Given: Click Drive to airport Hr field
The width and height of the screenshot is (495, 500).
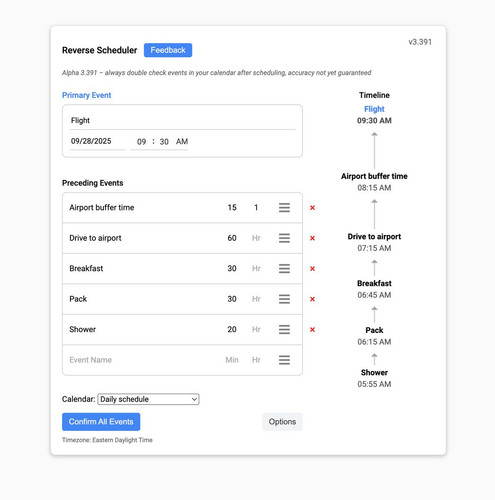Looking at the screenshot, I should coord(256,238).
